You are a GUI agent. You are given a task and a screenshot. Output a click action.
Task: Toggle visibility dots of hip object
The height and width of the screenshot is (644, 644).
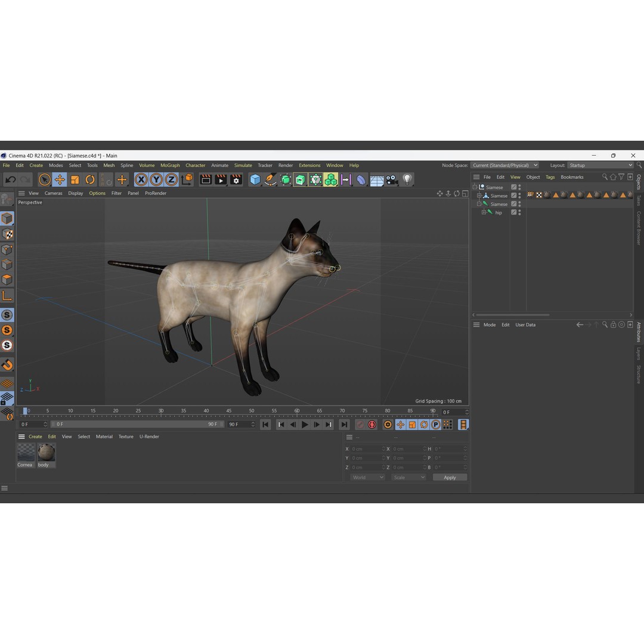click(x=519, y=212)
